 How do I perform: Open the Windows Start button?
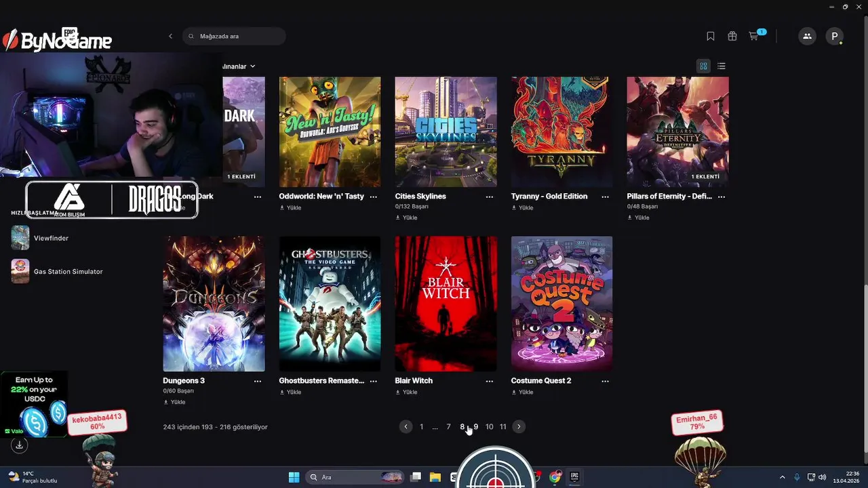(x=294, y=477)
